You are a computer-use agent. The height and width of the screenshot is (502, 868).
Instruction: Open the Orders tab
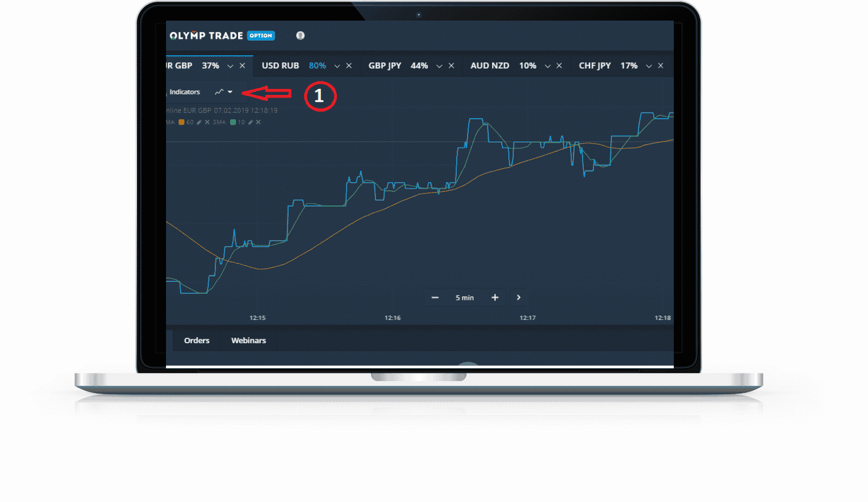pyautogui.click(x=196, y=340)
